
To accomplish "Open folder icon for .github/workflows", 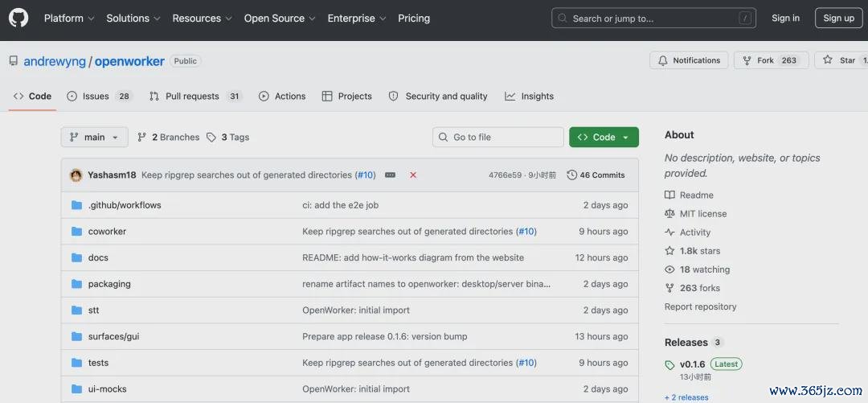I will tap(77, 205).
